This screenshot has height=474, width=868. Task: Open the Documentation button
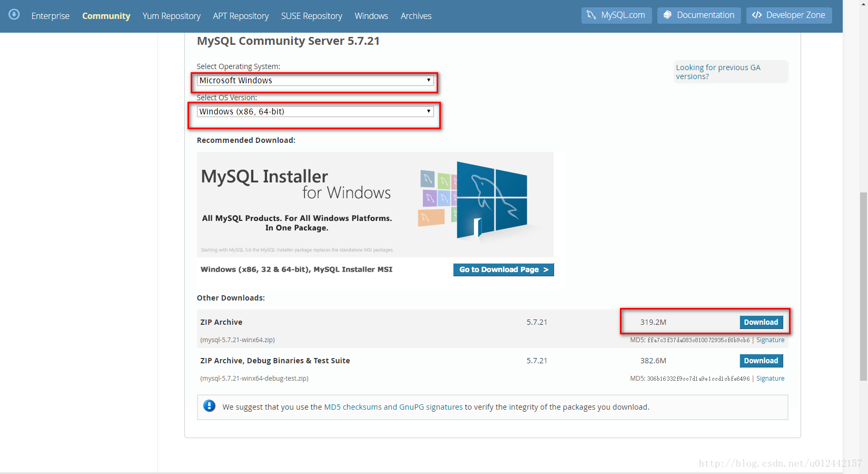click(x=699, y=15)
